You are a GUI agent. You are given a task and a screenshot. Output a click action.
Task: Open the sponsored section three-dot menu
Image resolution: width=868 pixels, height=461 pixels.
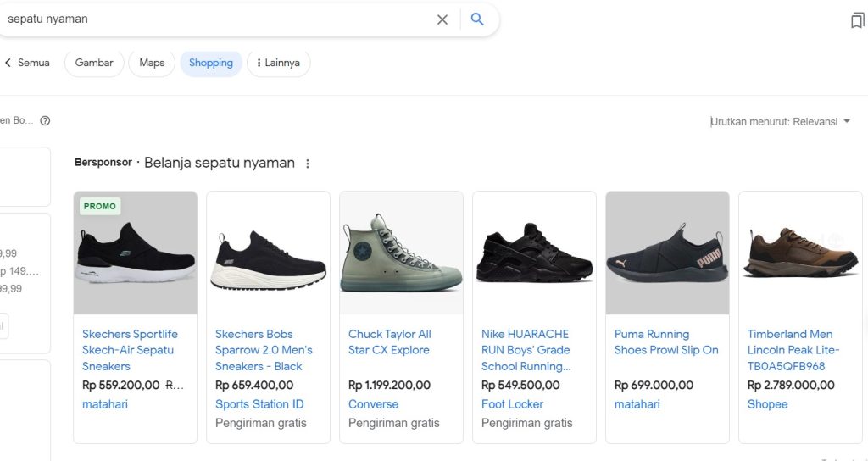pyautogui.click(x=308, y=164)
